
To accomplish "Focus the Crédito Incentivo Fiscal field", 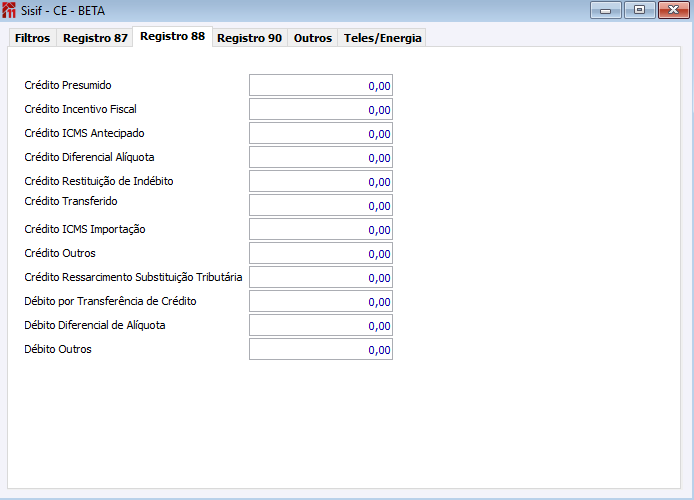I will (321, 109).
